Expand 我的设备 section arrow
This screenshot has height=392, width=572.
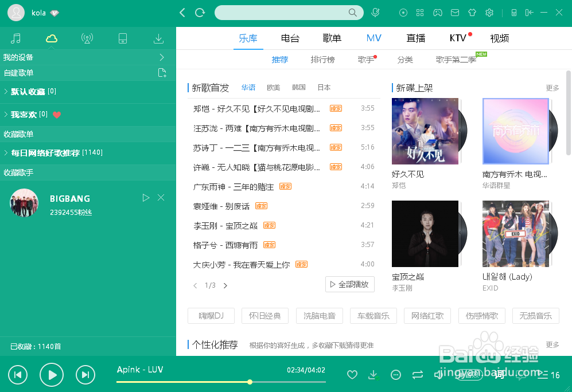(x=162, y=57)
